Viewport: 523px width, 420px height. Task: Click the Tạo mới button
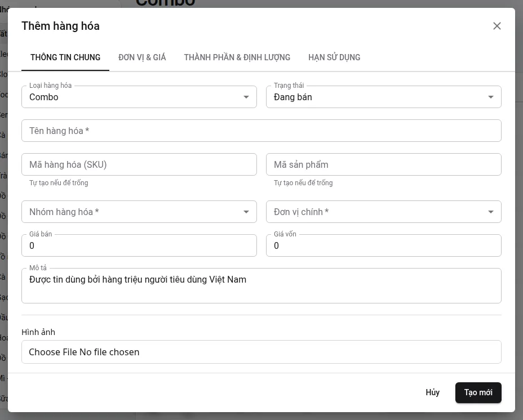(478, 392)
